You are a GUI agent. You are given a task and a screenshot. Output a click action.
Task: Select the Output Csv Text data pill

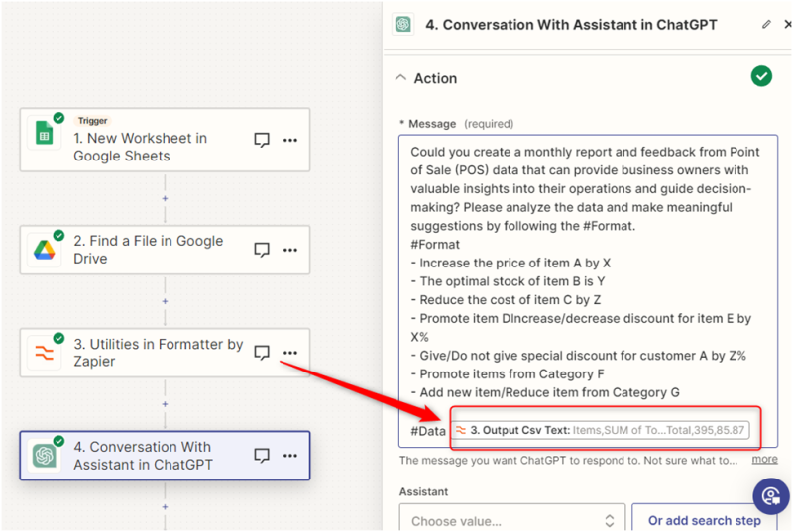pos(601,431)
